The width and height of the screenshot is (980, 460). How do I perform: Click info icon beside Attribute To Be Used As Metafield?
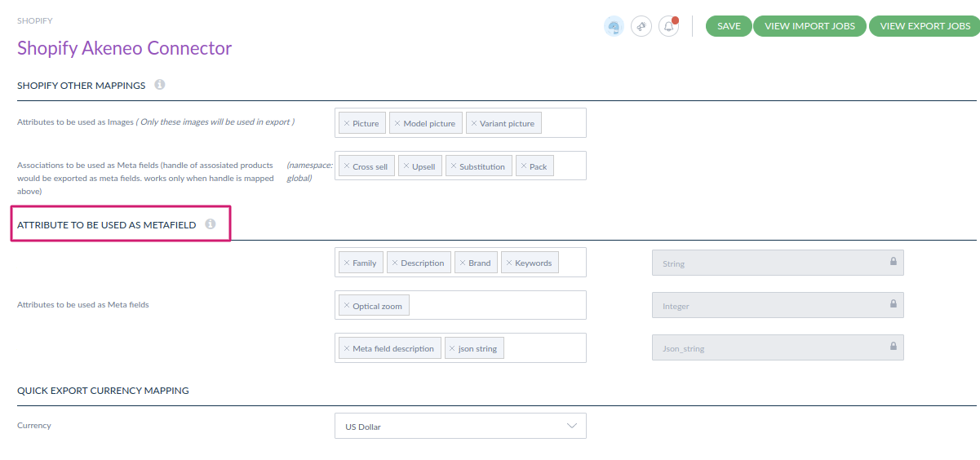(x=211, y=224)
